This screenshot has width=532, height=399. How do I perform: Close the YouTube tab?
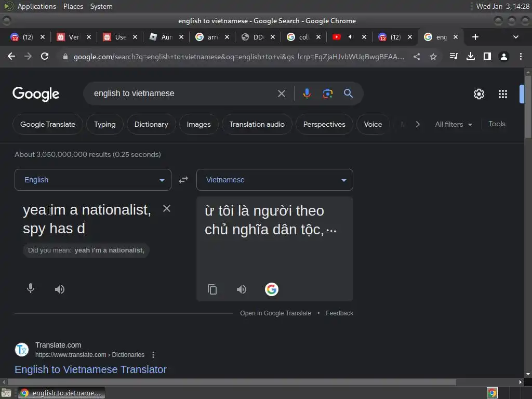tap(364, 37)
